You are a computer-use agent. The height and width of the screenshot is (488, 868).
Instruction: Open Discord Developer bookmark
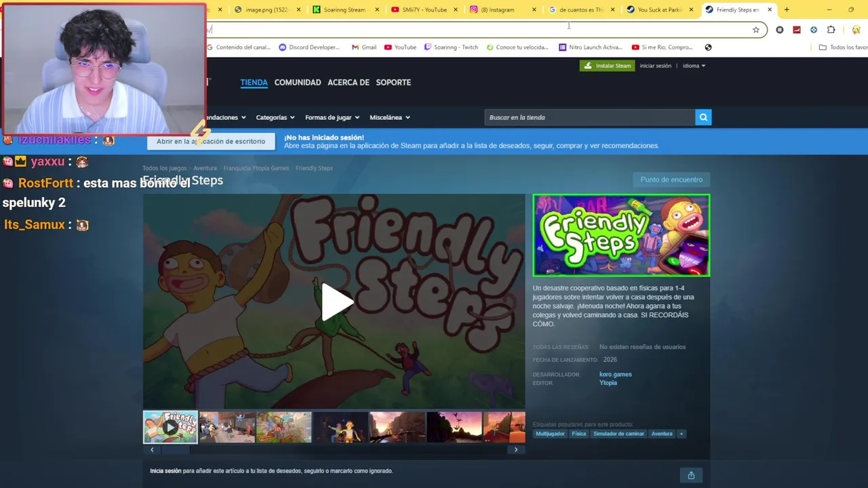pyautogui.click(x=309, y=47)
